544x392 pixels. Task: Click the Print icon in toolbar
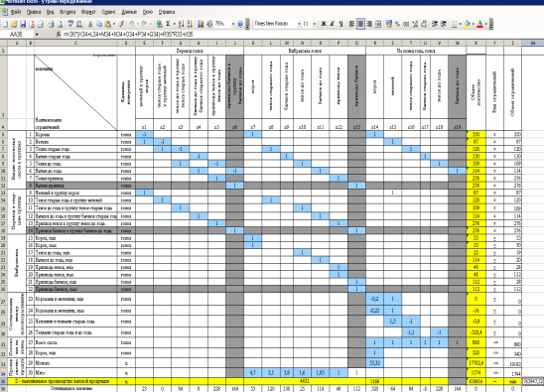pos(51,24)
